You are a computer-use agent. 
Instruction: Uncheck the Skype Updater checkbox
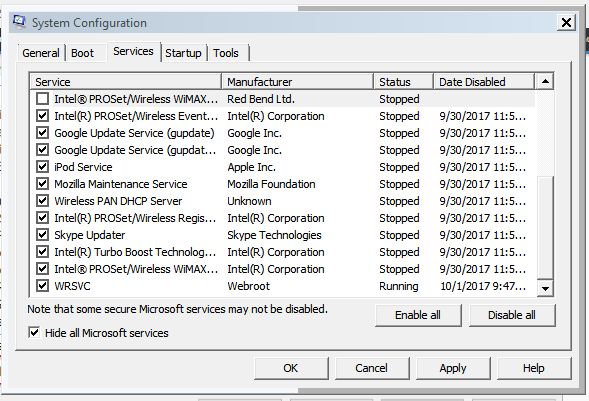[x=42, y=235]
